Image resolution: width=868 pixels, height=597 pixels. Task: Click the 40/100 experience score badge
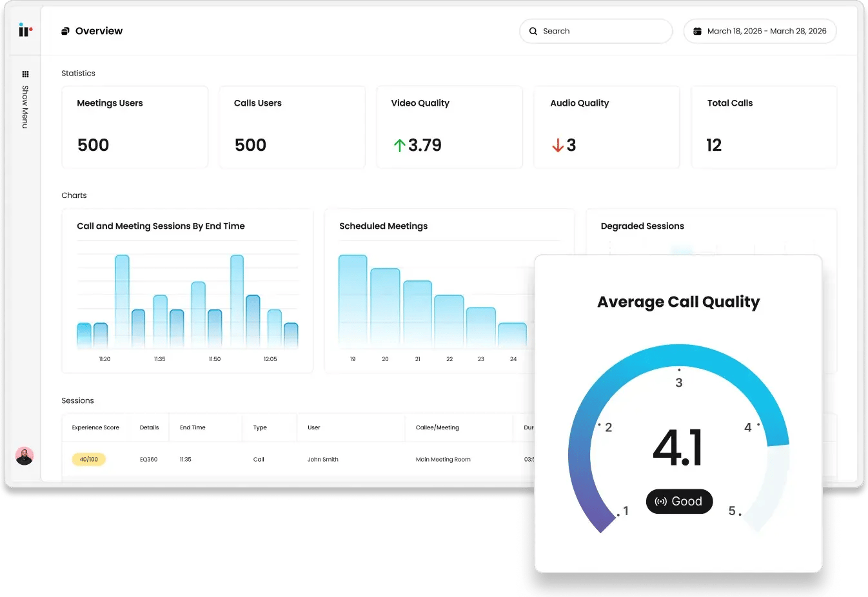(x=88, y=459)
